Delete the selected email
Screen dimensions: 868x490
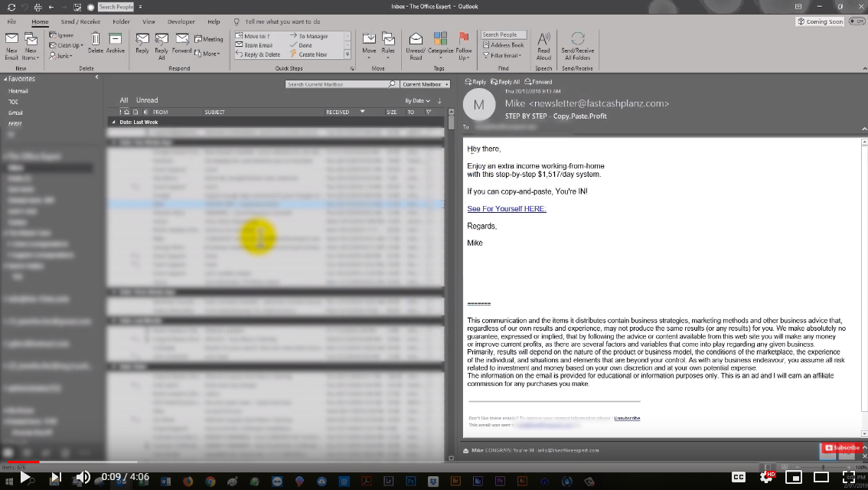95,43
